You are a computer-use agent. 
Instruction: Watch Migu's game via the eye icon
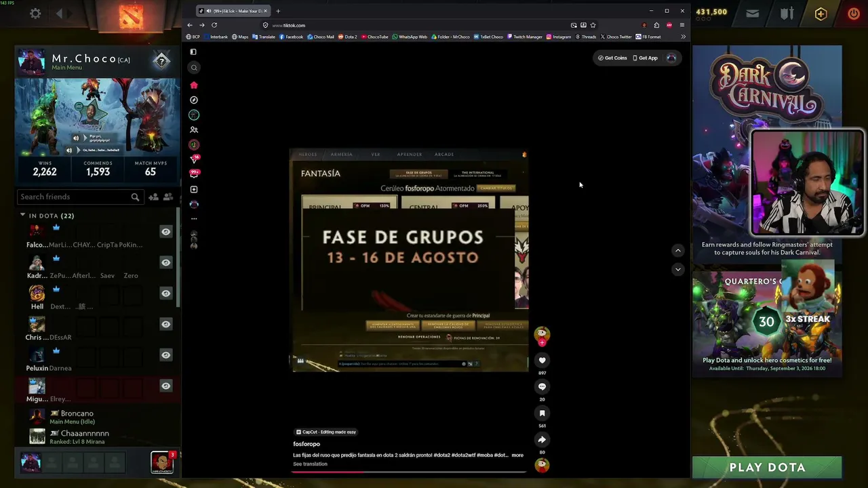(165, 386)
